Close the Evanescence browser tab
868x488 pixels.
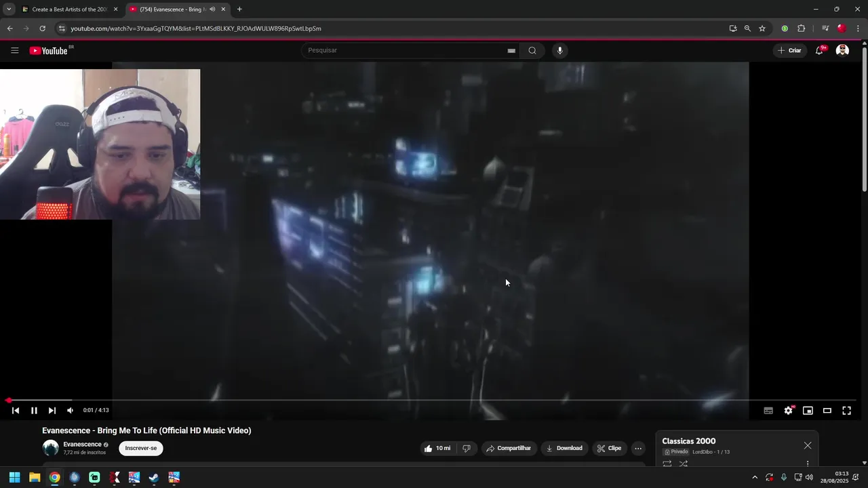[223, 9]
